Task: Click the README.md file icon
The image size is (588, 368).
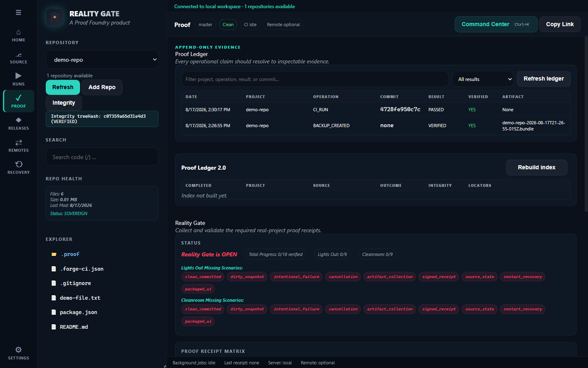Action: pyautogui.click(x=53, y=327)
